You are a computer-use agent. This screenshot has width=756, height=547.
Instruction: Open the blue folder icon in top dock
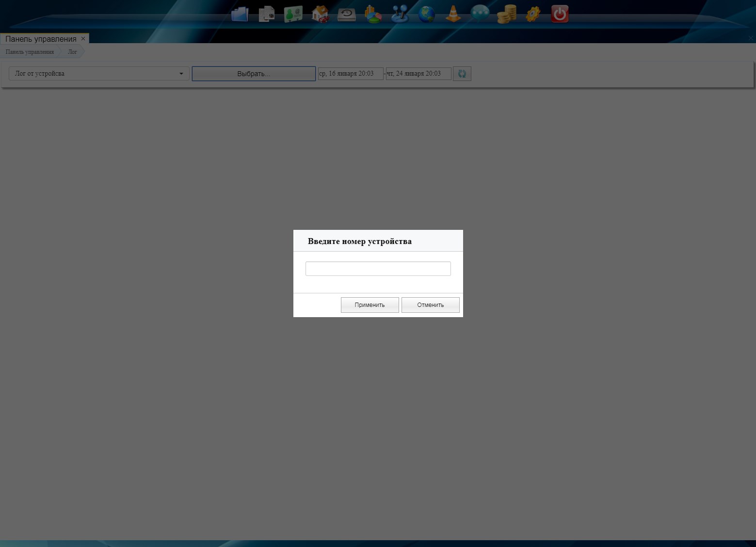[x=240, y=14]
